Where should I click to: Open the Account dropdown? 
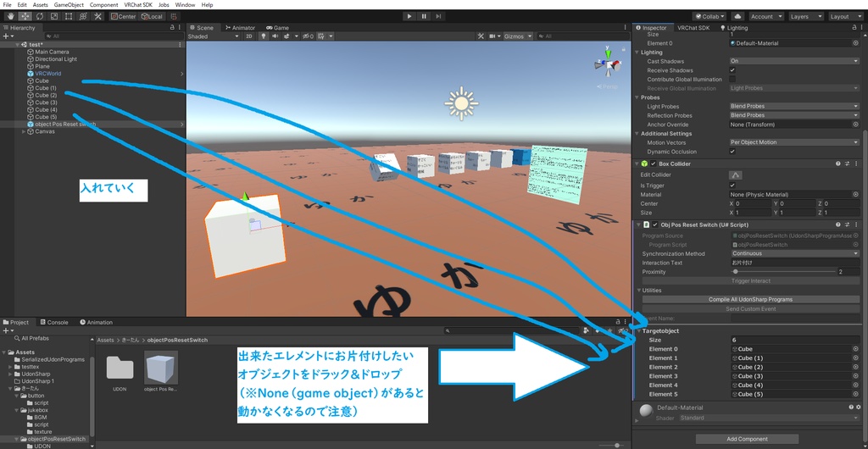[766, 16]
